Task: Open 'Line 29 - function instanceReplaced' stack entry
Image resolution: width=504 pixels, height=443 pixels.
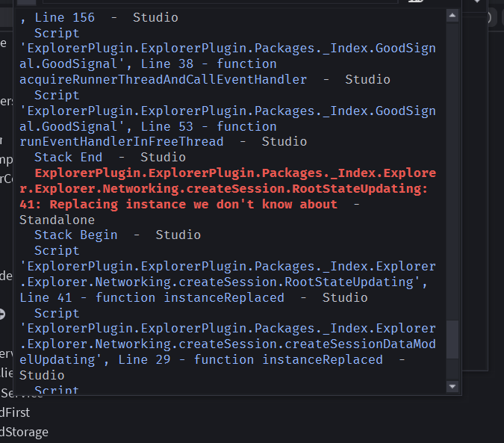Action: click(x=250, y=360)
